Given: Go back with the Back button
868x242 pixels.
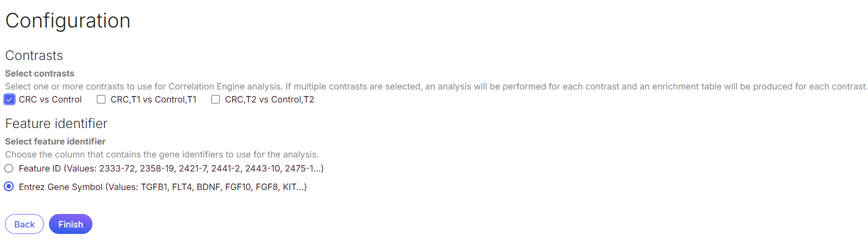Looking at the screenshot, I should [x=24, y=224].
